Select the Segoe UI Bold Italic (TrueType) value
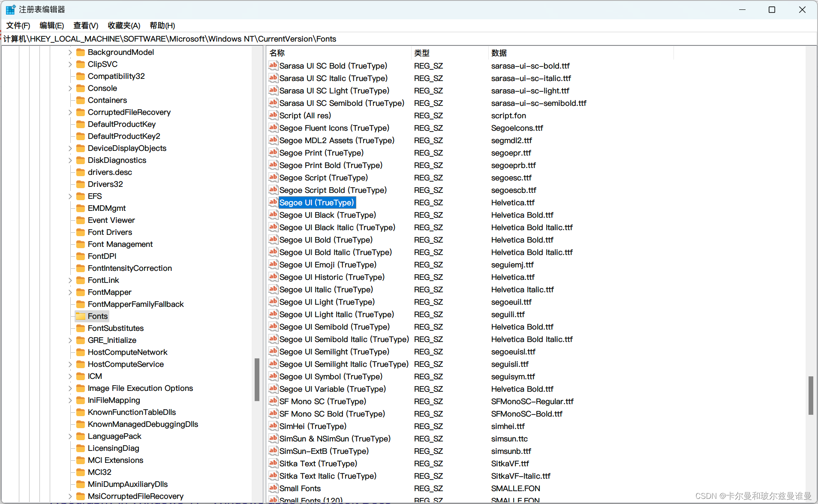This screenshot has width=818, height=504. [x=336, y=252]
